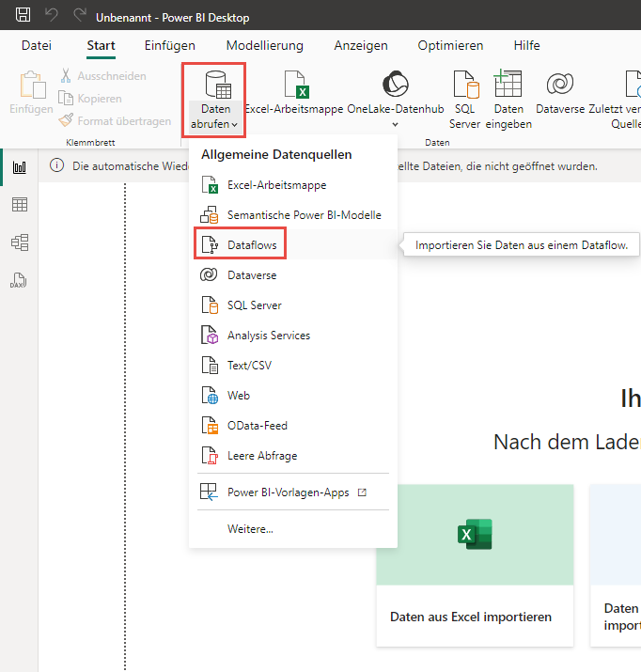Open the Hilfe tab
This screenshot has width=641, height=672.
tap(526, 45)
